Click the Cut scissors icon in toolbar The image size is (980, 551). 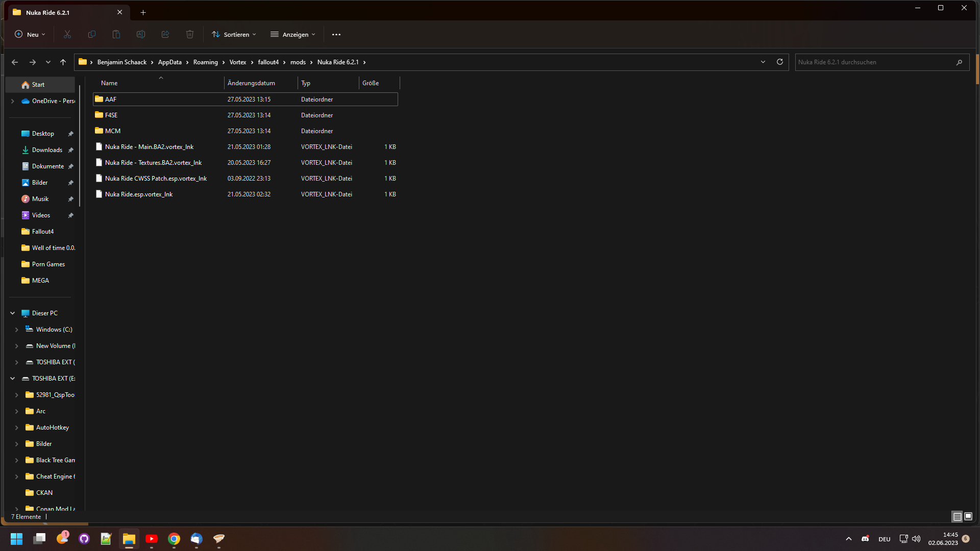point(67,34)
